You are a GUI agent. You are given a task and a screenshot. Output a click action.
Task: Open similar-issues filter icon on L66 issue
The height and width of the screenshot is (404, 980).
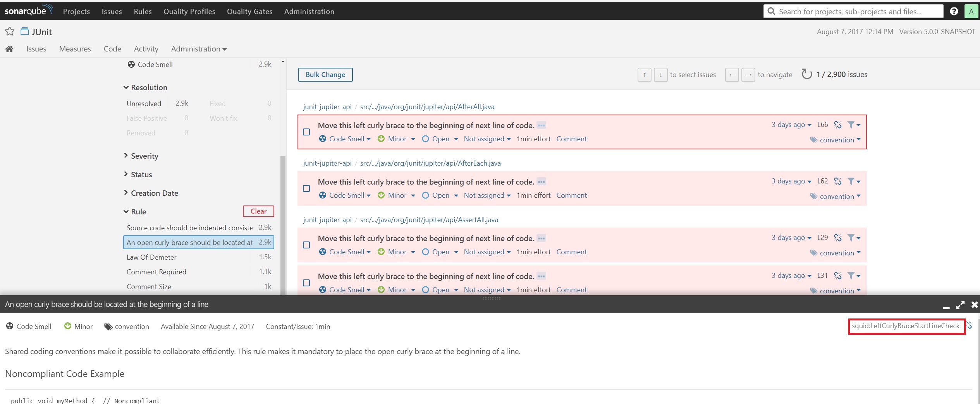[x=853, y=125]
